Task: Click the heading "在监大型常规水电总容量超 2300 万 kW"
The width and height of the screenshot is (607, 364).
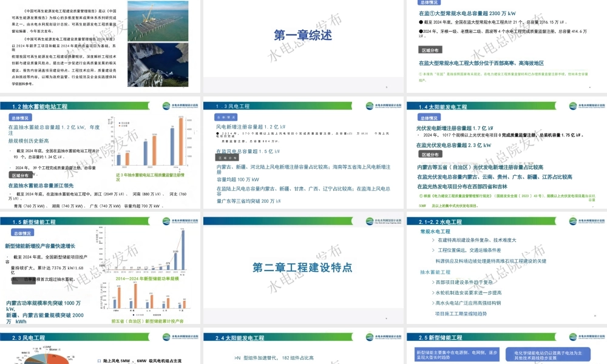Action: click(x=467, y=13)
